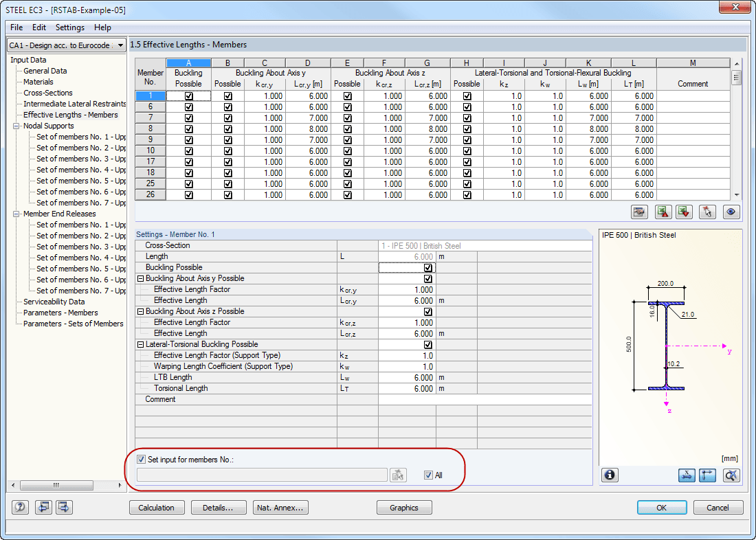The width and height of the screenshot is (756, 540).
Task: Toggle the view mode eye icon
Action: pos(731,212)
